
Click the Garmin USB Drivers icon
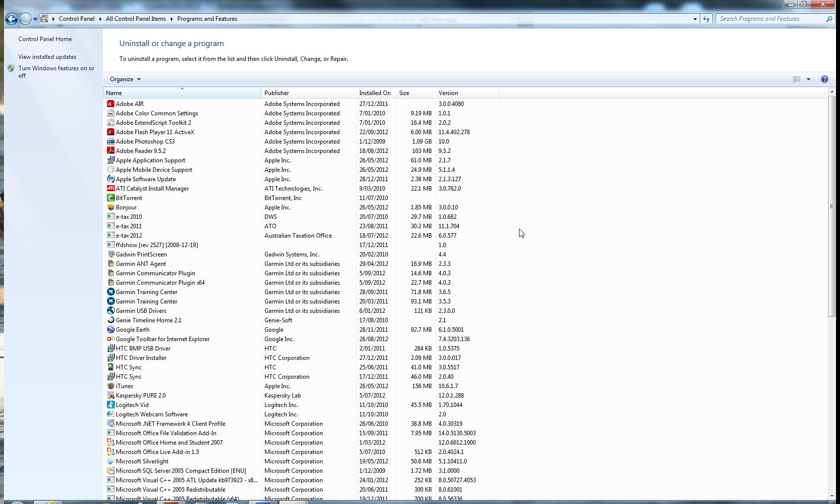point(110,311)
